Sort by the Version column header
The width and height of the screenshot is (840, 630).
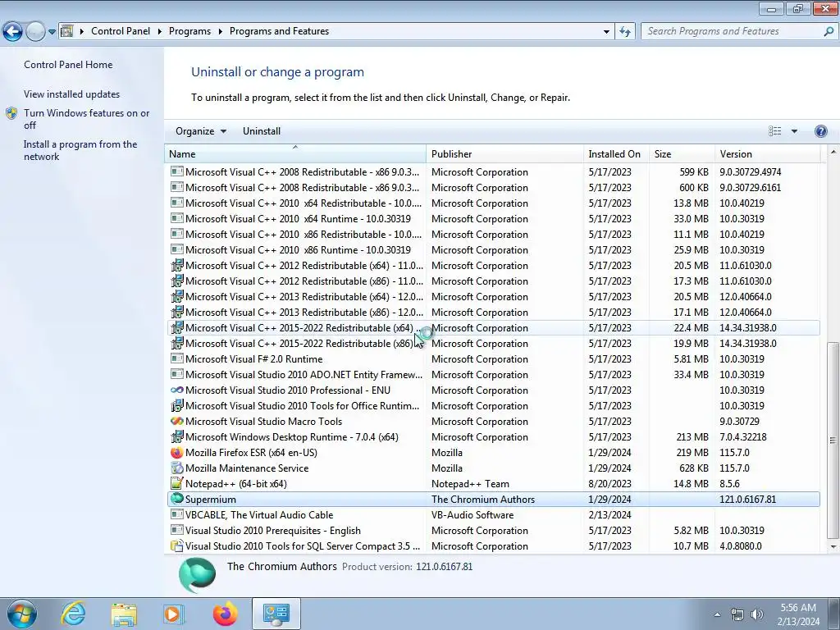[767, 154]
